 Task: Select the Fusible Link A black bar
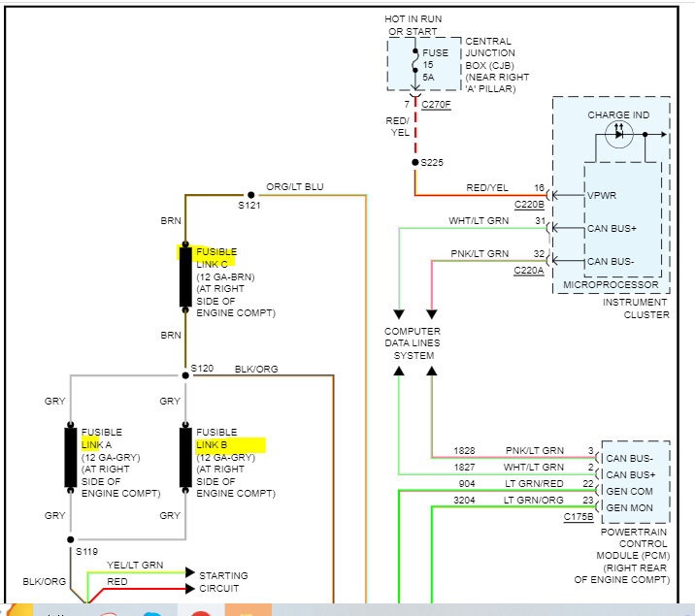coord(71,457)
